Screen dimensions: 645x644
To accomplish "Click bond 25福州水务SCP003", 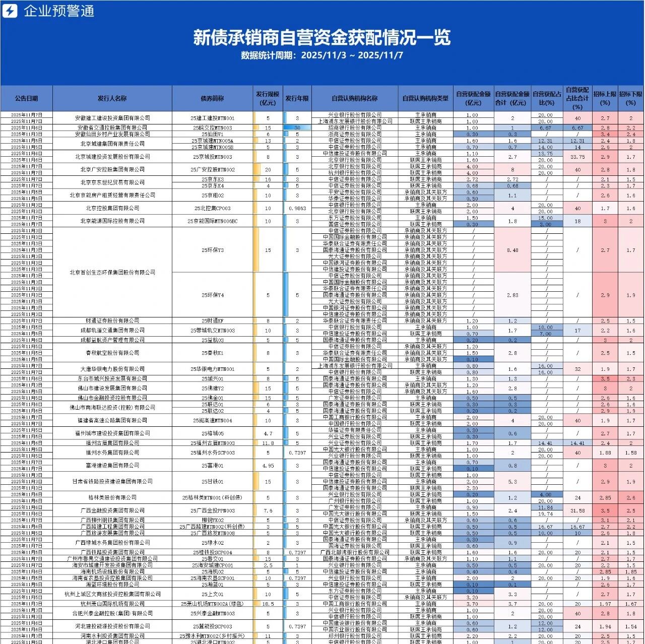I will click(213, 453).
